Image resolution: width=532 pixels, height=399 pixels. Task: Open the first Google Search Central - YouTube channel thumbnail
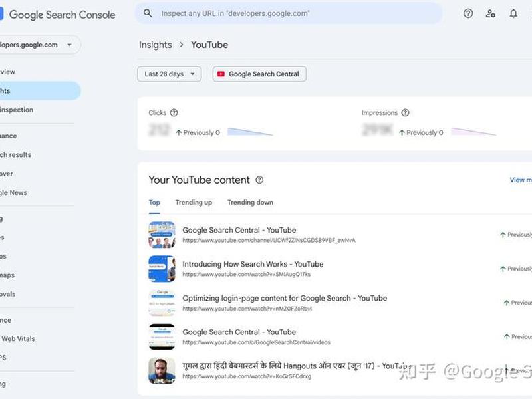point(162,235)
